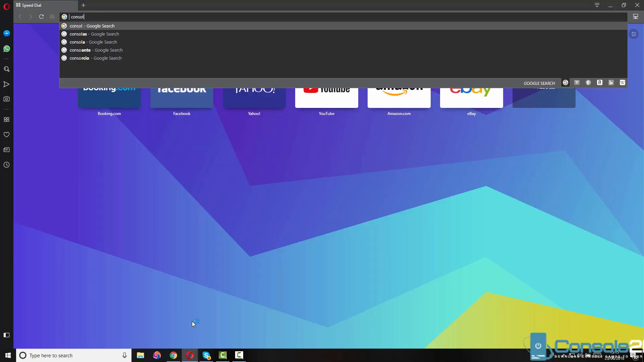Open Bookmarks heart icon in sidebar
Viewport: 644px width, 362px height.
[6, 135]
